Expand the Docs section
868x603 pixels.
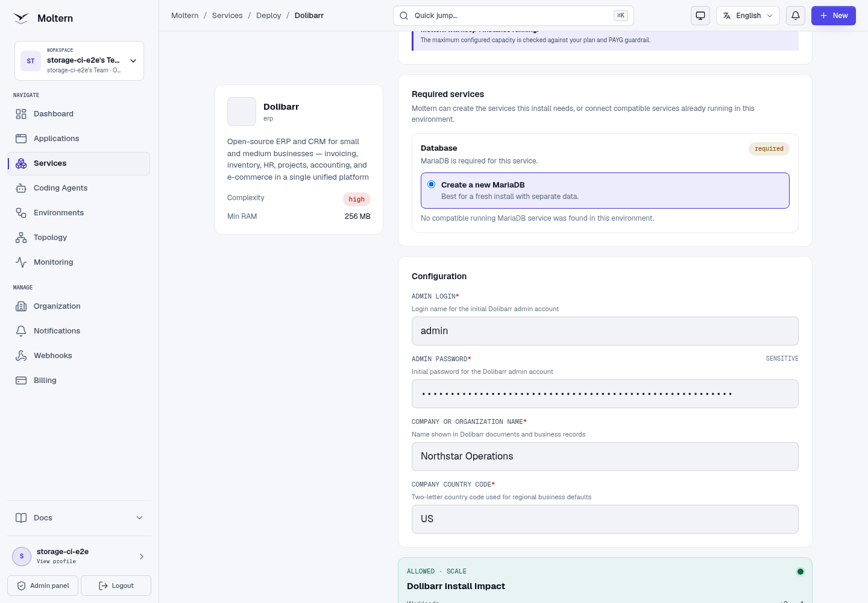pos(79,518)
